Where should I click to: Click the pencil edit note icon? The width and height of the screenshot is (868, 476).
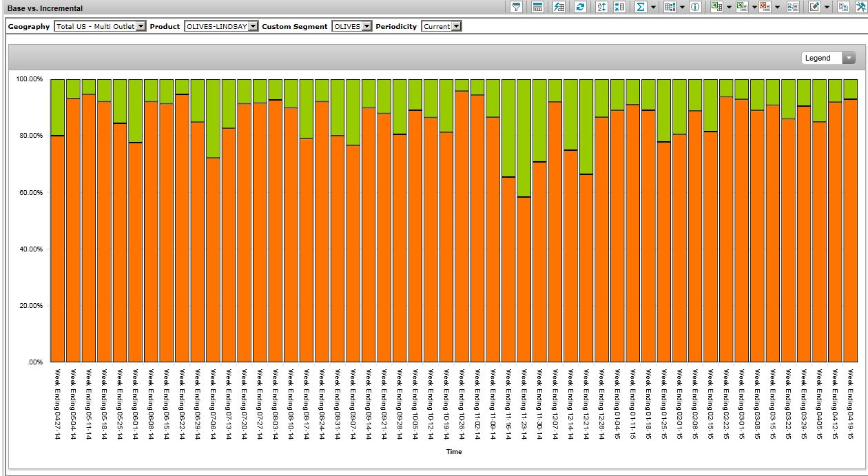click(814, 7)
